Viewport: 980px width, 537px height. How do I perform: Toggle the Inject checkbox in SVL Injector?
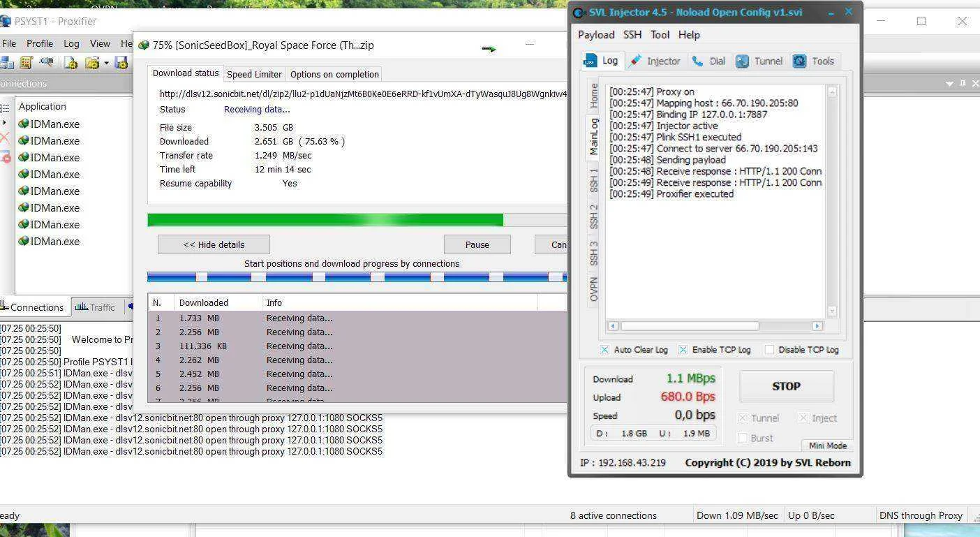click(803, 418)
